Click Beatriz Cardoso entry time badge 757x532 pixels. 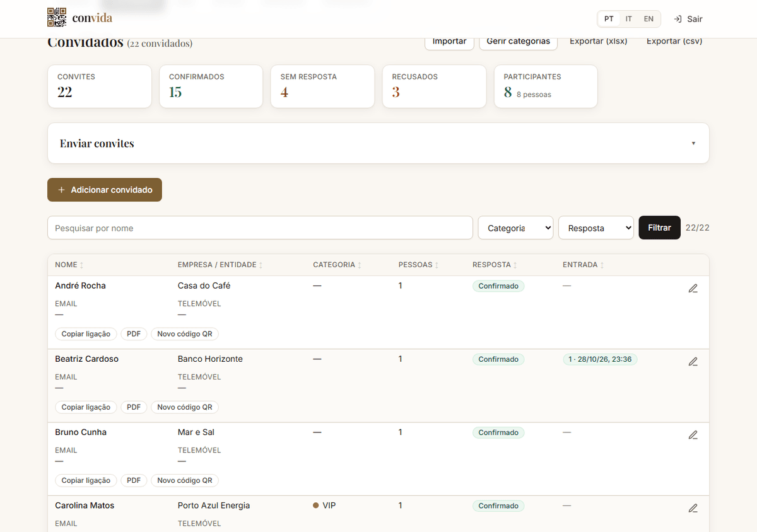point(601,359)
